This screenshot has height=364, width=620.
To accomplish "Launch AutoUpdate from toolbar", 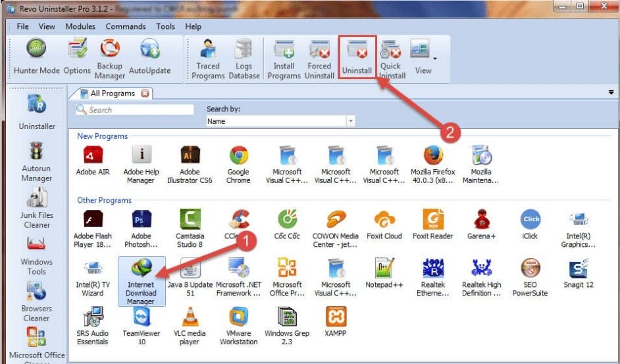I will (x=150, y=56).
